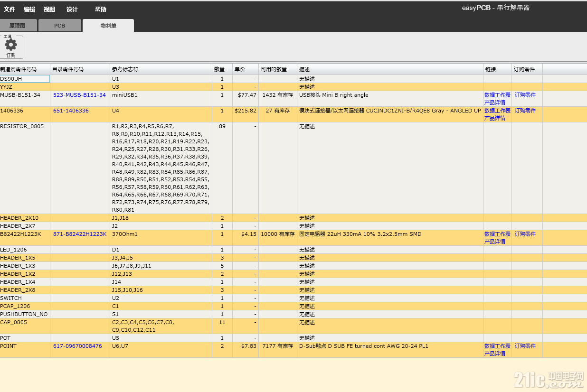Screen dimensions: 587x392
Task: Select the PUSHBUTTON_NO row cell
Action: 25,314
